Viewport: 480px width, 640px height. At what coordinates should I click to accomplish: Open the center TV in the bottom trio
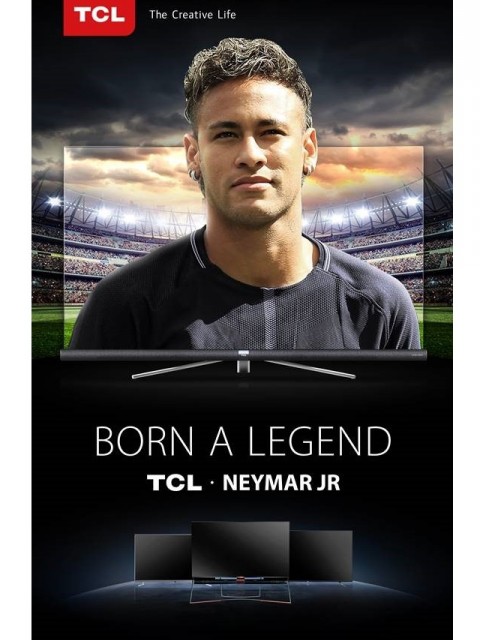(240, 549)
